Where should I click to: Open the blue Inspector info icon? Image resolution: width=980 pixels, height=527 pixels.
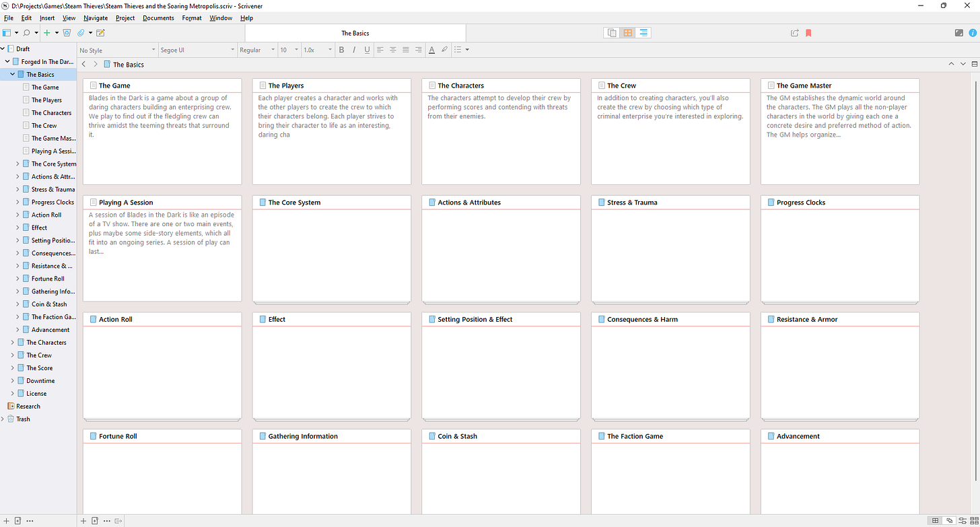(x=973, y=32)
